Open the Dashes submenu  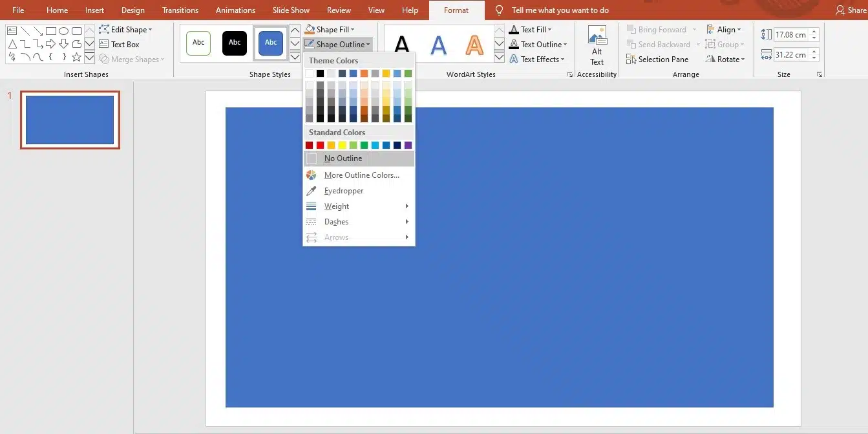[335, 221]
